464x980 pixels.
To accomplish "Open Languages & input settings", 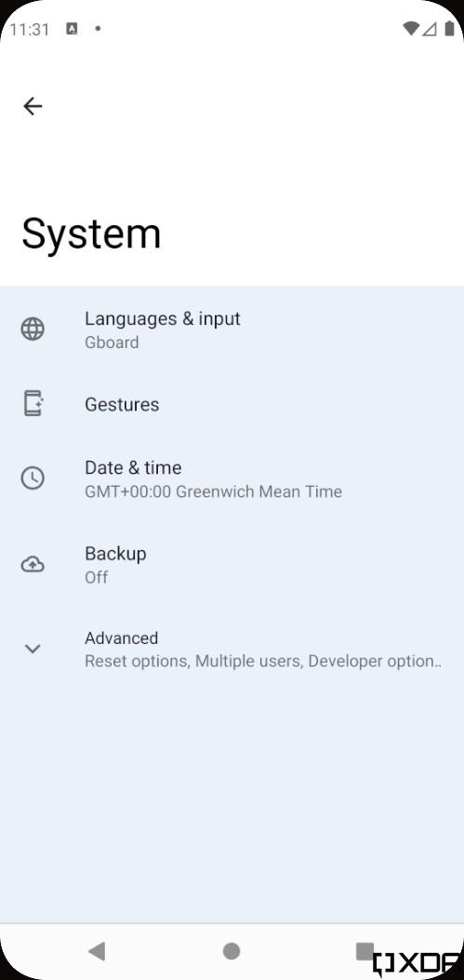I will (232, 329).
